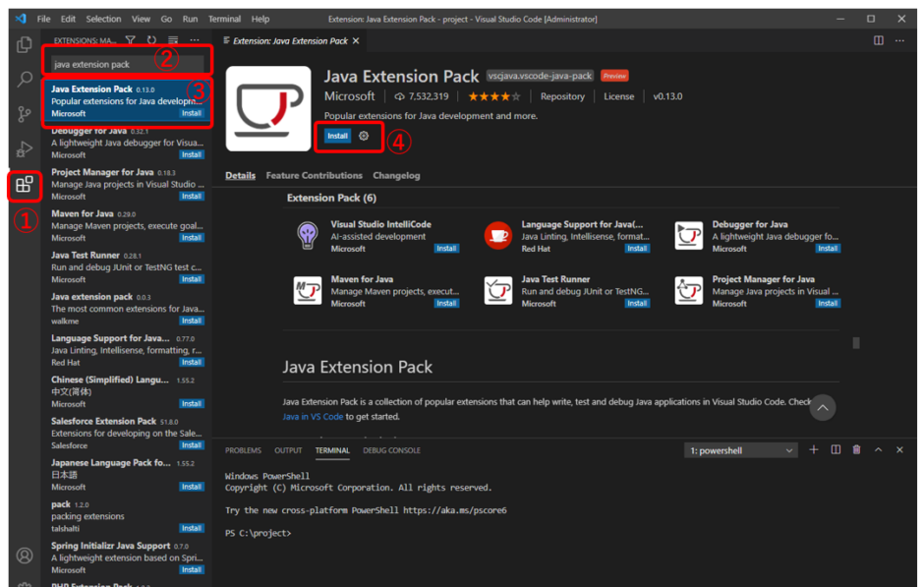Open the Search view in activity bar

pos(25,79)
